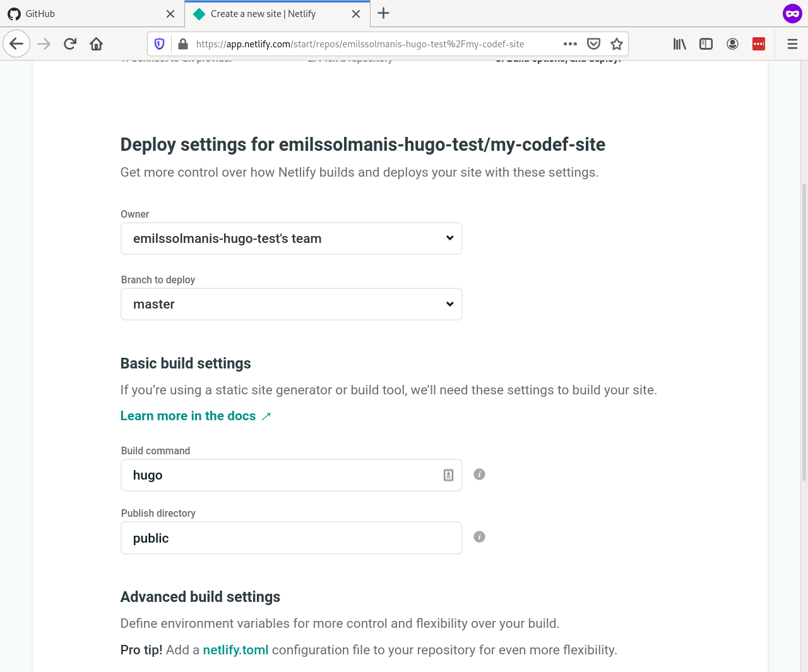Show site security padlock info
This screenshot has width=808, height=672.
coord(183,44)
